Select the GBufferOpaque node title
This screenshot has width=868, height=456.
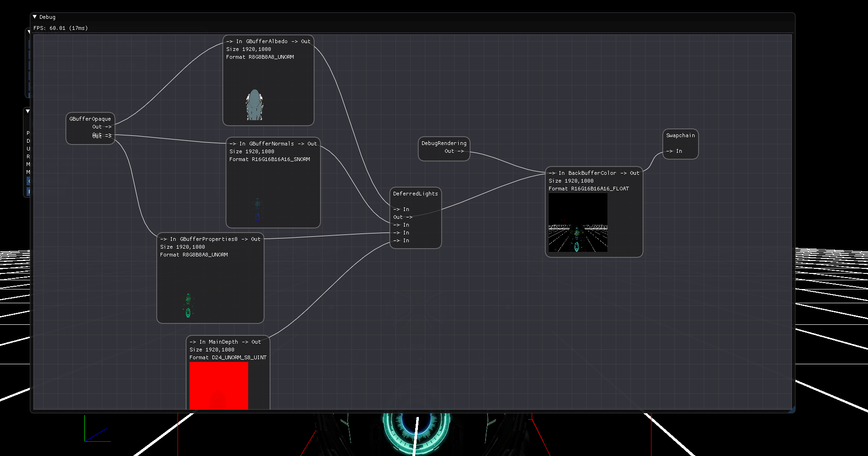coord(90,119)
